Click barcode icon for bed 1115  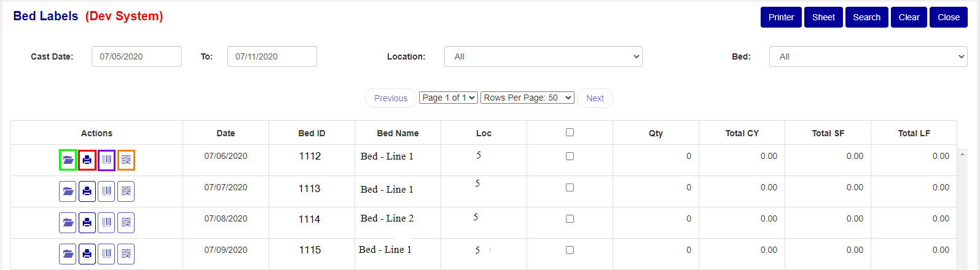pyautogui.click(x=106, y=253)
